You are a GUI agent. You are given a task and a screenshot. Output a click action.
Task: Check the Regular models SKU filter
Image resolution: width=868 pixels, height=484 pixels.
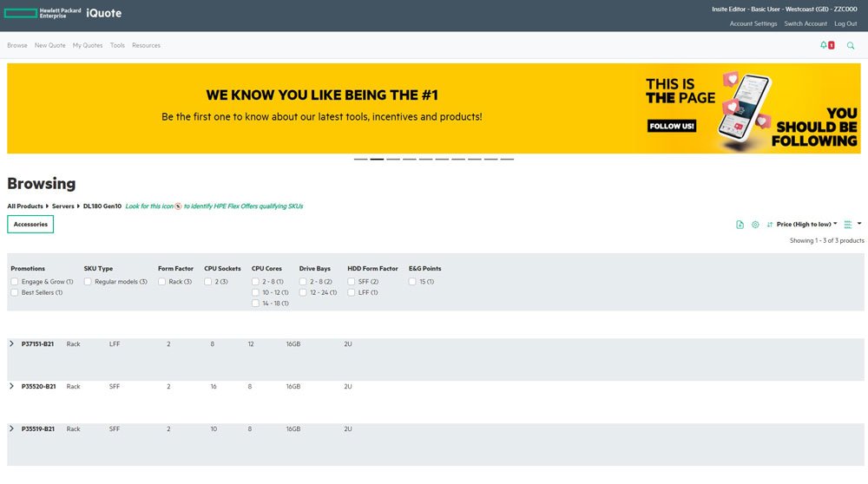[x=88, y=282]
